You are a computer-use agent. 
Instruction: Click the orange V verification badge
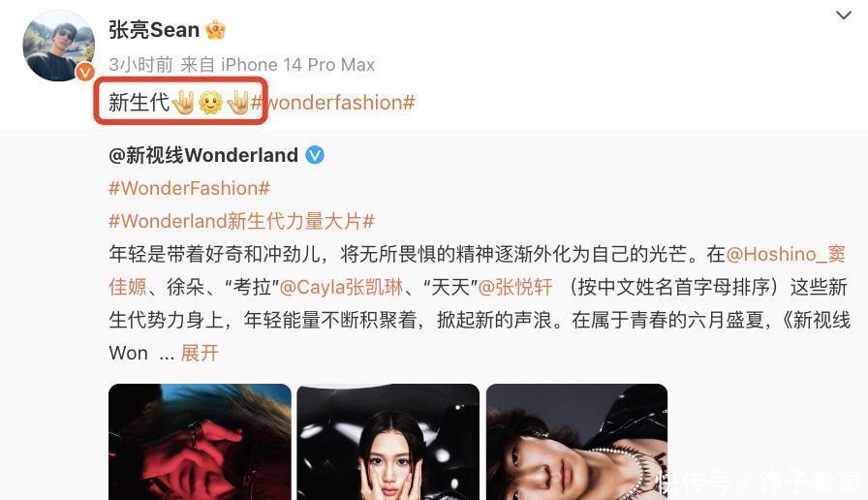pyautogui.click(x=84, y=72)
